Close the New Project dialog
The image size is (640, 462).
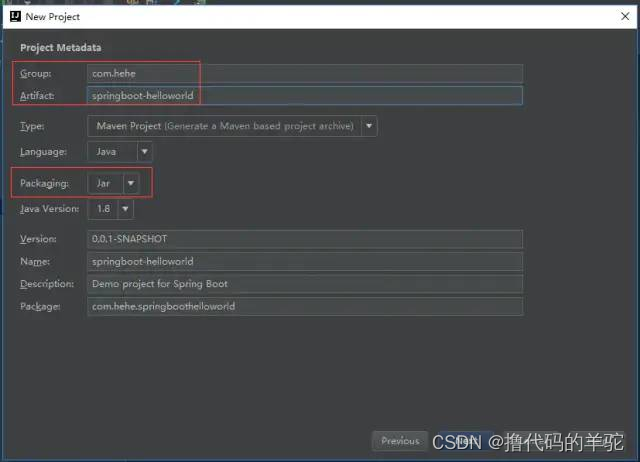[x=625, y=16]
